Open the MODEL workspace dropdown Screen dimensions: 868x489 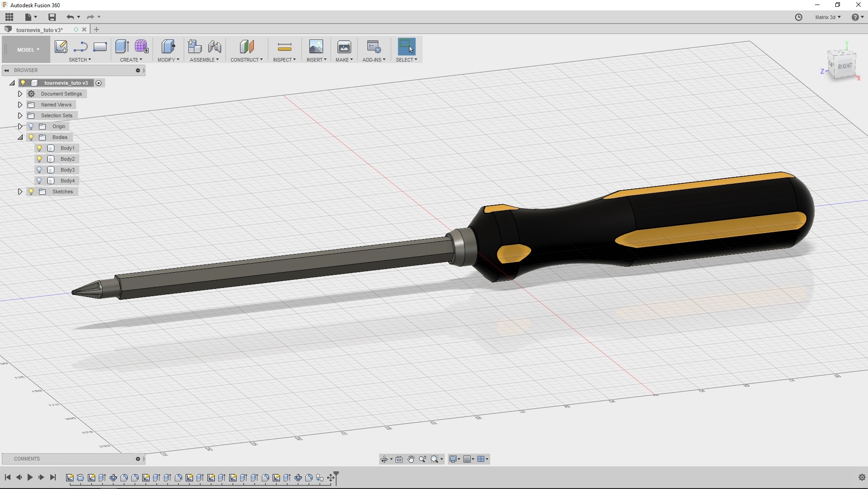[28, 50]
